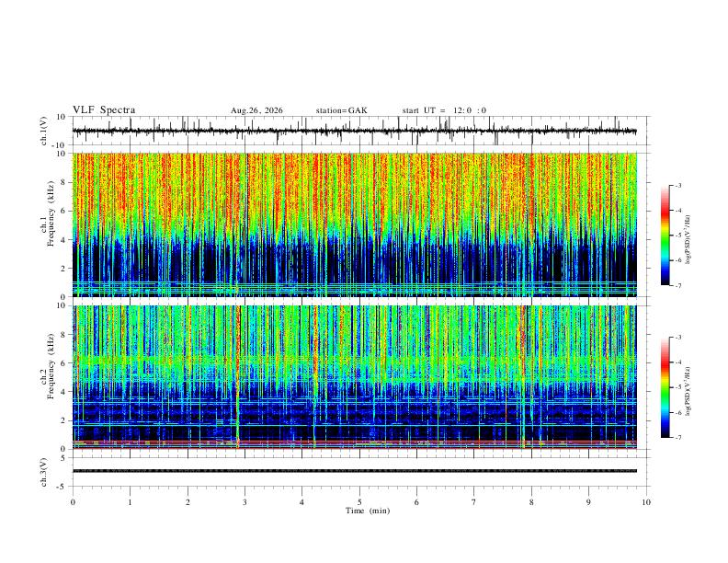Image resolution: width=728 pixels, height=563 pixels.
Task: Select the "start UT = 12:0:0" text
Action: coord(444,110)
